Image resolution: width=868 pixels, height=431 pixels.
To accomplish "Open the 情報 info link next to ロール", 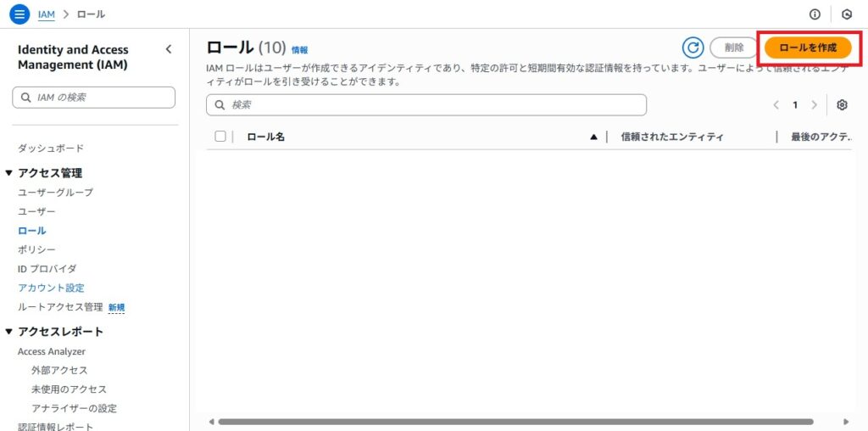I will (299, 50).
